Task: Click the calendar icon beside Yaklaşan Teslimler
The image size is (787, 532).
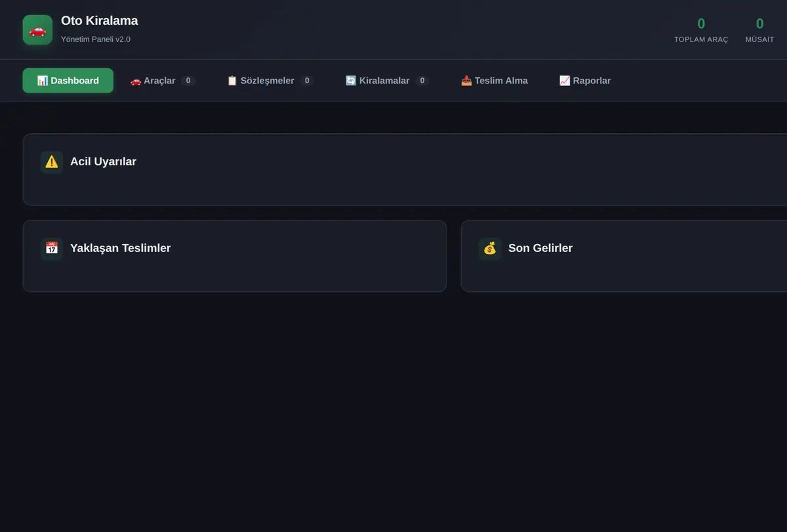Action: tap(52, 249)
